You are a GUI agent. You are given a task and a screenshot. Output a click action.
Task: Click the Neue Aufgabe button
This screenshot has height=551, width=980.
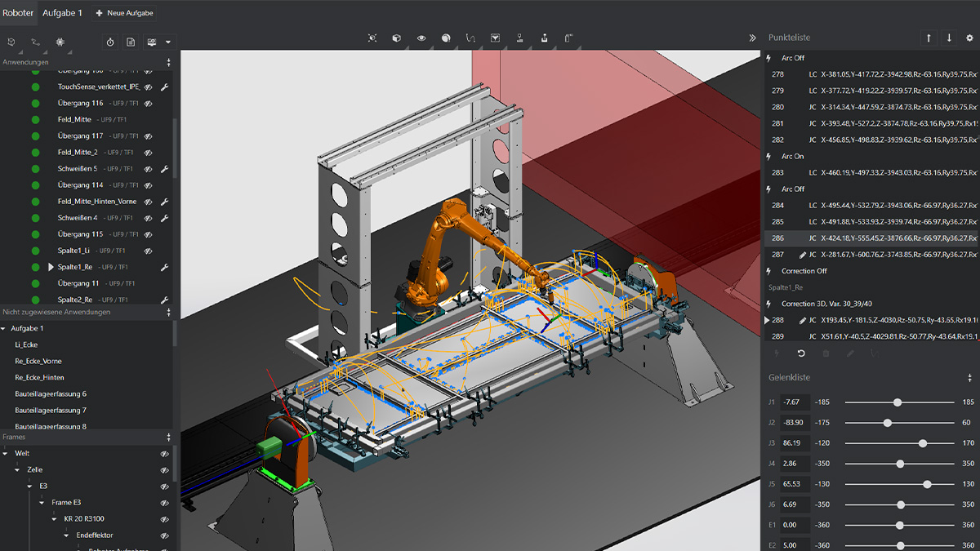[x=123, y=12]
